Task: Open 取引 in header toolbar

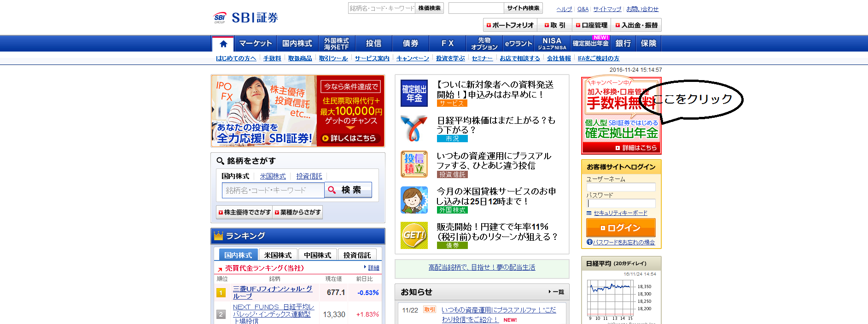Action: [554, 25]
